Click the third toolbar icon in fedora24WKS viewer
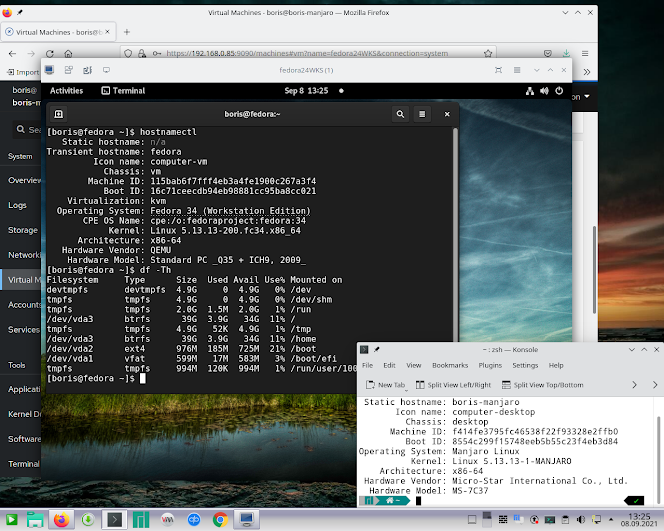Viewport: 664px width, 531px height. tap(88, 70)
